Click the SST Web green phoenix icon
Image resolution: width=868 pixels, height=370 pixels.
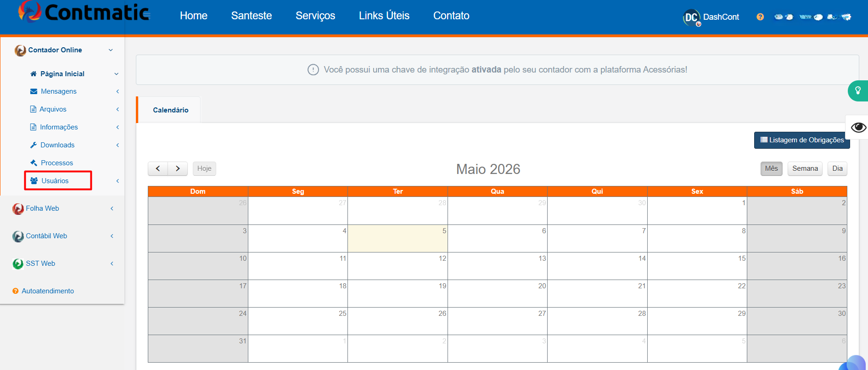coord(18,264)
